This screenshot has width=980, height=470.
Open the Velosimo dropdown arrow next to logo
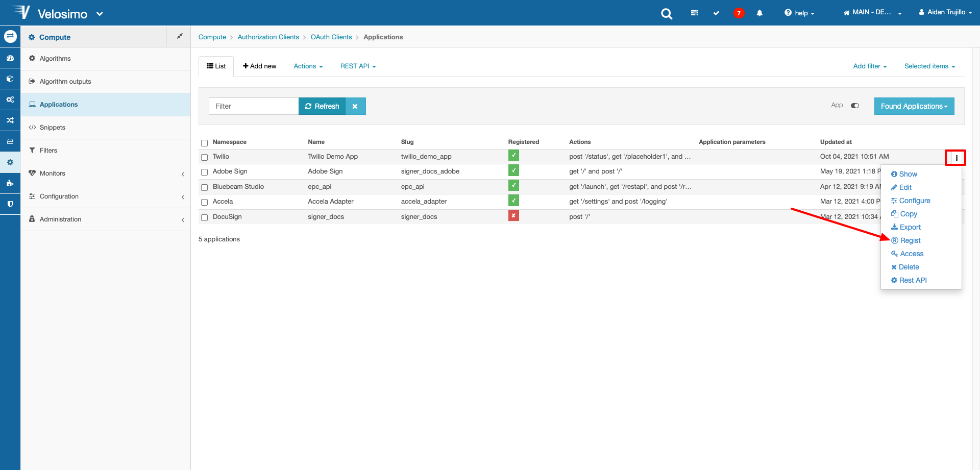(x=100, y=14)
